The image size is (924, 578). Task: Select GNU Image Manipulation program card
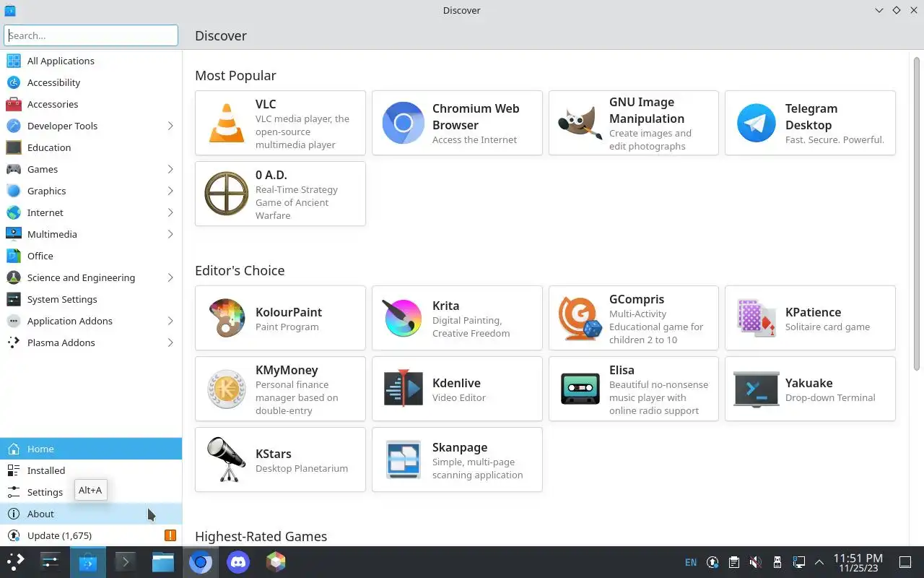coord(634,123)
